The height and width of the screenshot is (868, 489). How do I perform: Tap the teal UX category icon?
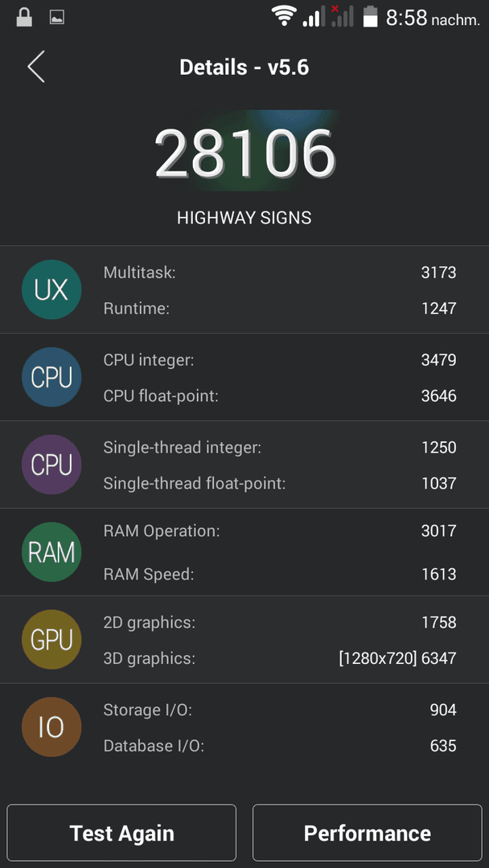tap(51, 289)
